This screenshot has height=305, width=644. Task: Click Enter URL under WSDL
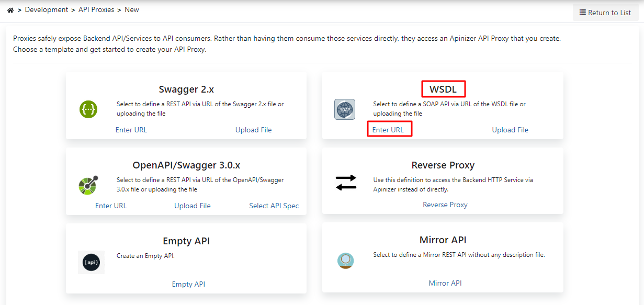coord(388,130)
